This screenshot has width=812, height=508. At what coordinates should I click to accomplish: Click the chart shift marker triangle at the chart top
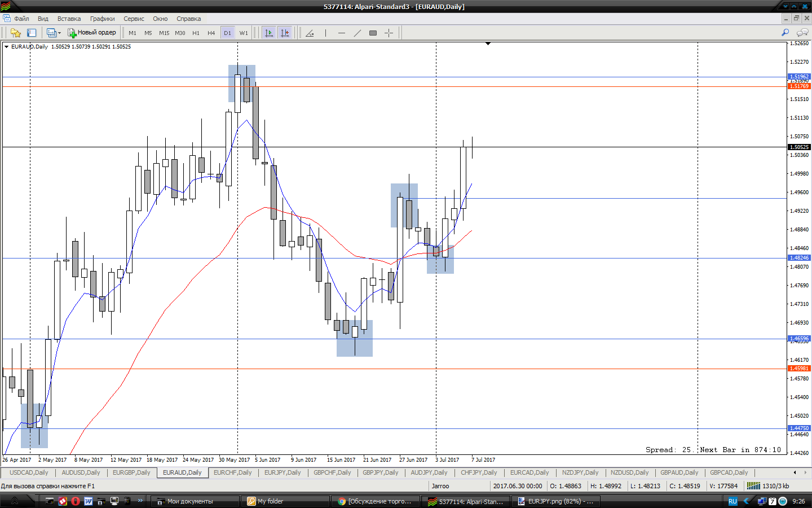(x=488, y=43)
